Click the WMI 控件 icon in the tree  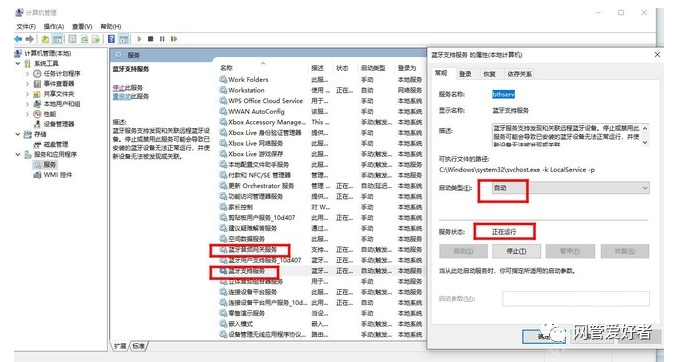pos(37,175)
